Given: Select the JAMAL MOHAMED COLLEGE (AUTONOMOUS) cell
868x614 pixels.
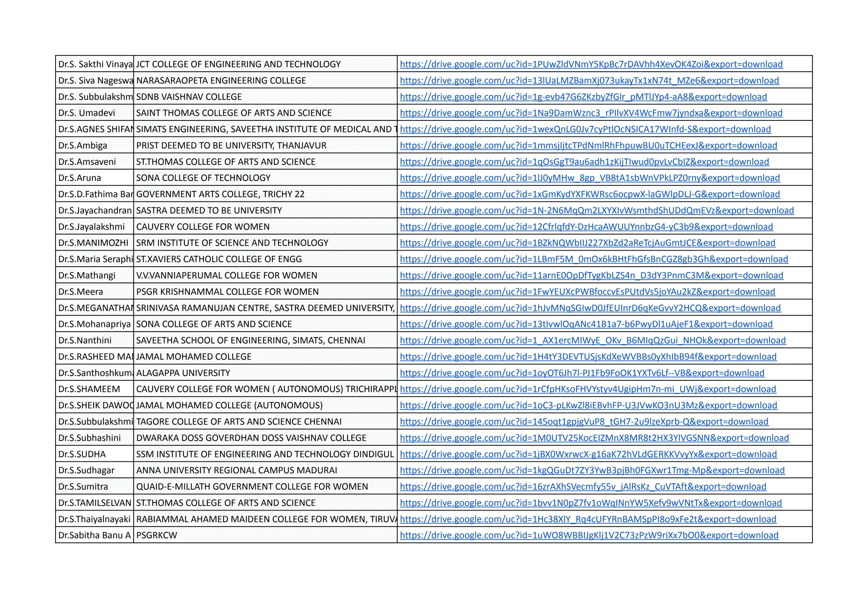Looking at the screenshot, I should point(229,405).
